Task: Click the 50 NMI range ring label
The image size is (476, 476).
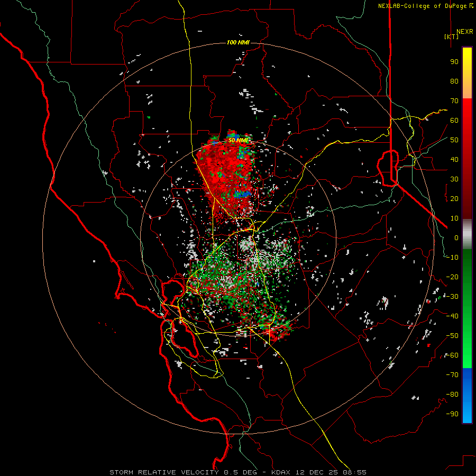Action: [238, 140]
